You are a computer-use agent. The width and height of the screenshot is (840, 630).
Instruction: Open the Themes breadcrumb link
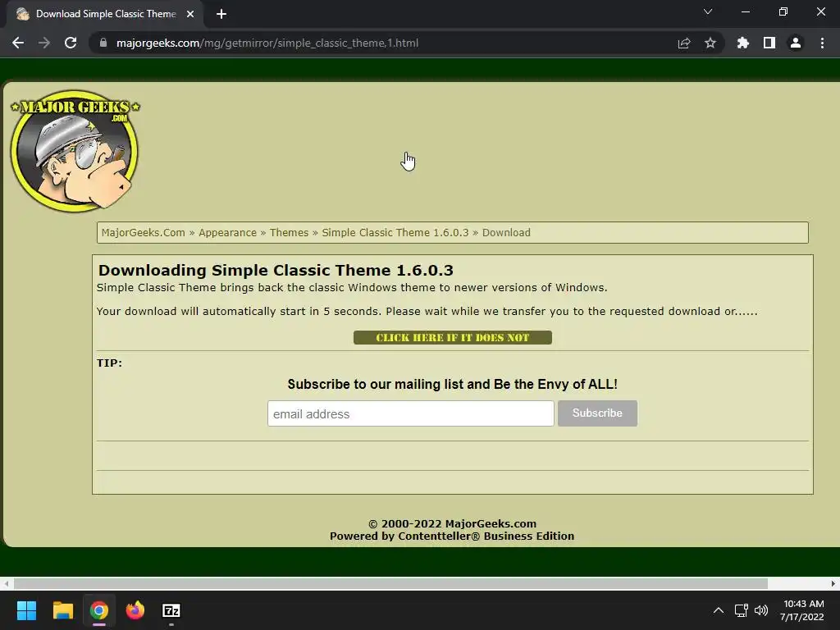(x=289, y=232)
